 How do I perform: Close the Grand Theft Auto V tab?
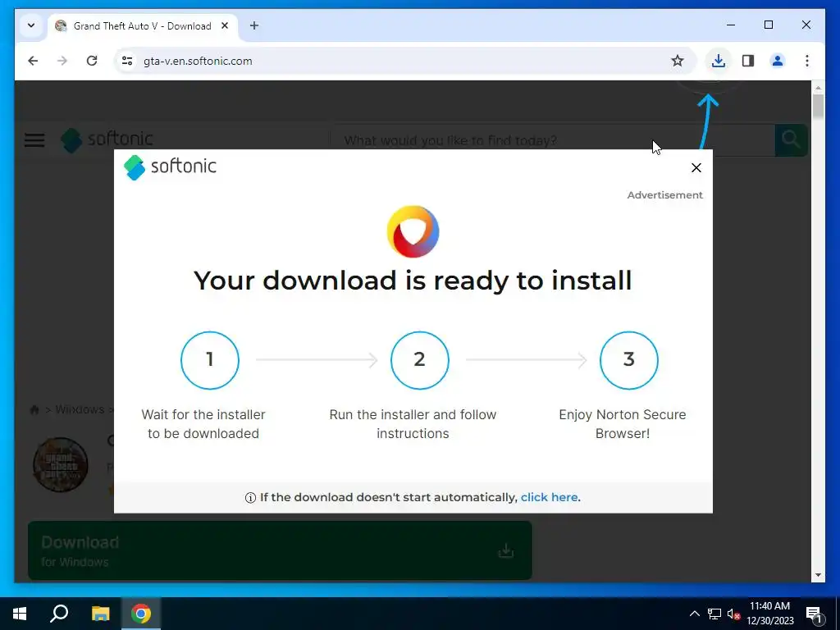pyautogui.click(x=225, y=25)
